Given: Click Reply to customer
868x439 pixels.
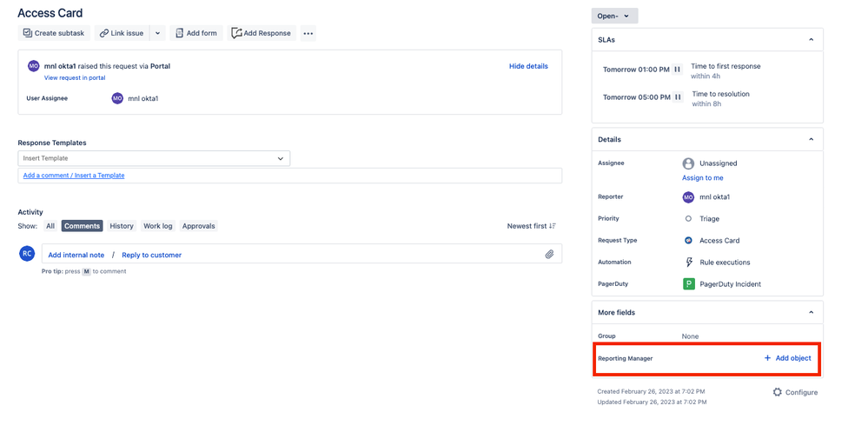Looking at the screenshot, I should point(152,256).
